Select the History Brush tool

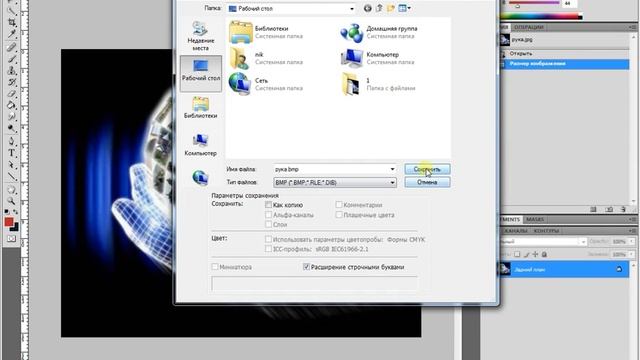[12, 83]
